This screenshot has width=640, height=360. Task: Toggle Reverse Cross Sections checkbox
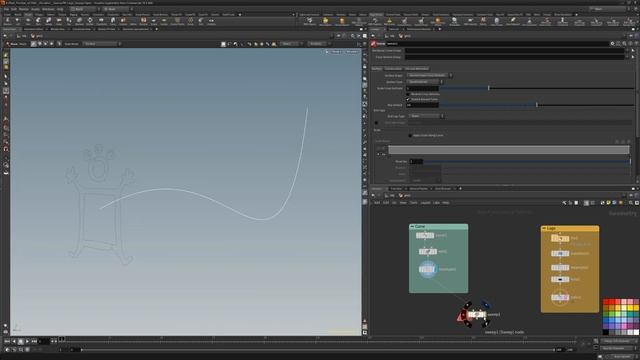tap(408, 94)
